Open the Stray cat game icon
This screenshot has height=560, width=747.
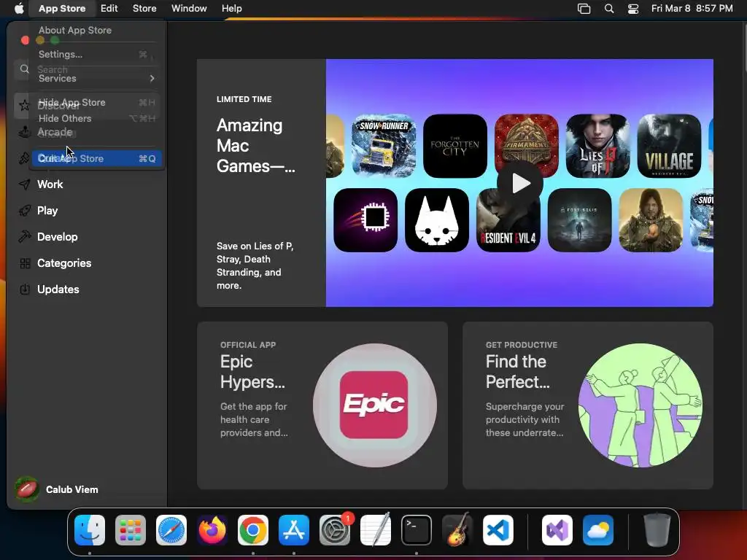pyautogui.click(x=437, y=220)
